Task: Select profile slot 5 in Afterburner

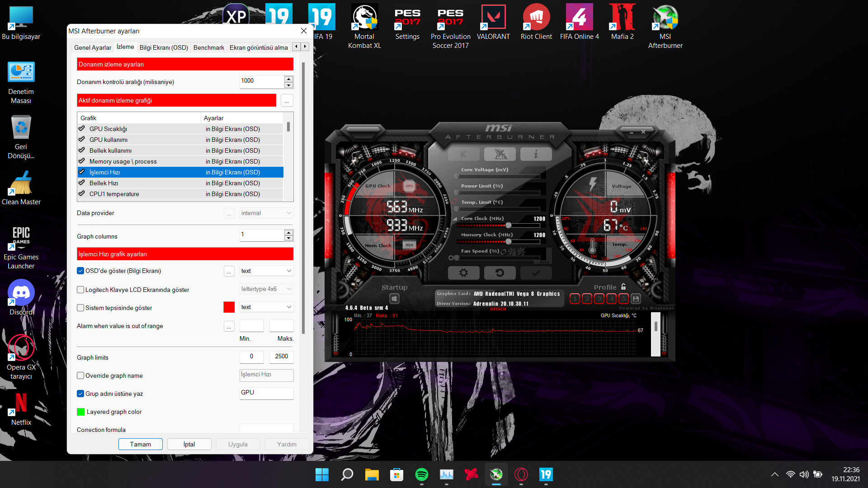Action: (623, 299)
